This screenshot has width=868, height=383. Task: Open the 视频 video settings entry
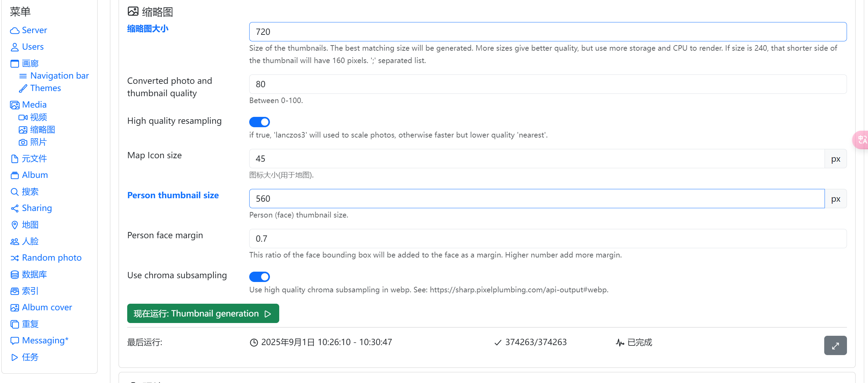[38, 118]
